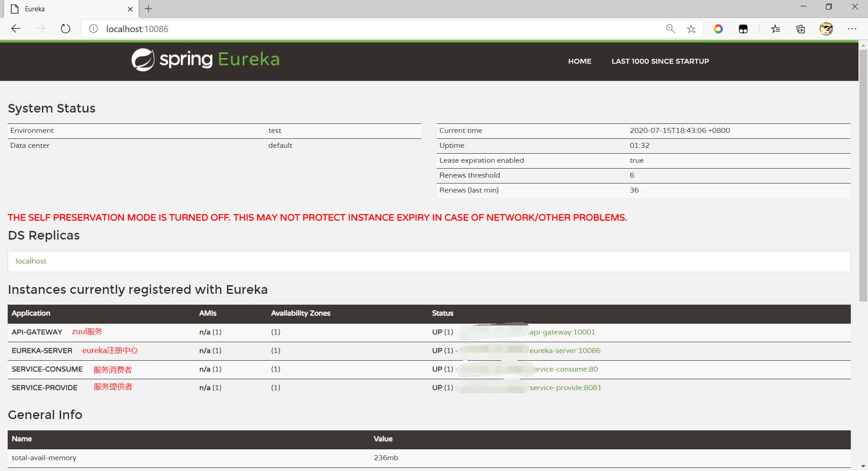Click the current time value 2020-07-15T18:43:06

coord(679,131)
